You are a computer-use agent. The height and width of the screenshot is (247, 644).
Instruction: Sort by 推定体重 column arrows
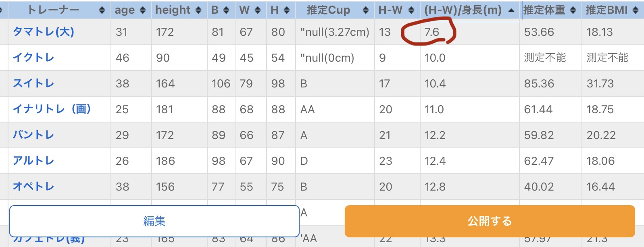click(573, 10)
